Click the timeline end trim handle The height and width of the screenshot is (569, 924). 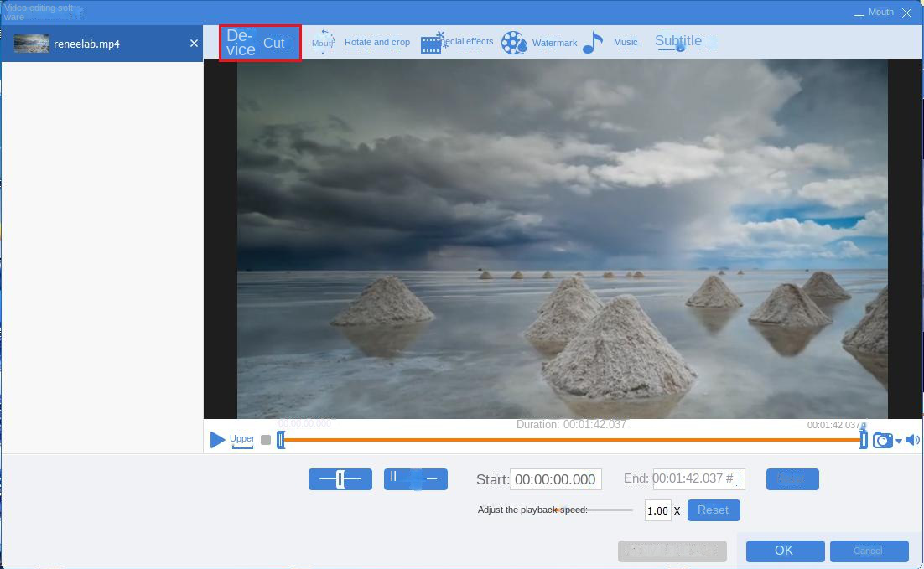863,440
